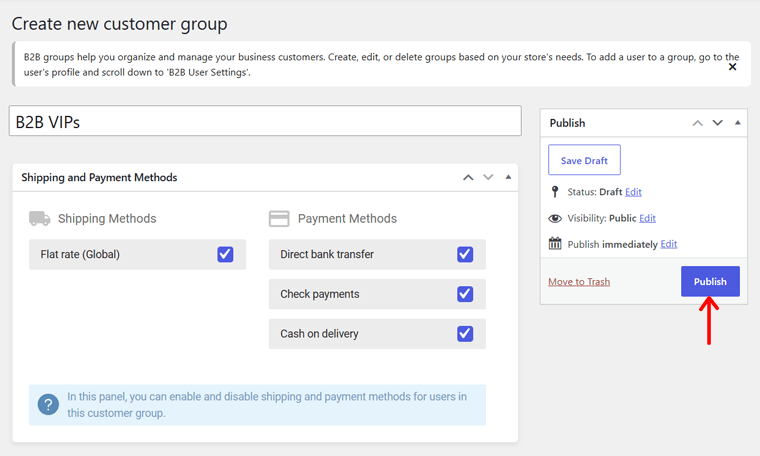The width and height of the screenshot is (760, 456).
Task: Edit the Public visibility setting
Action: point(647,218)
